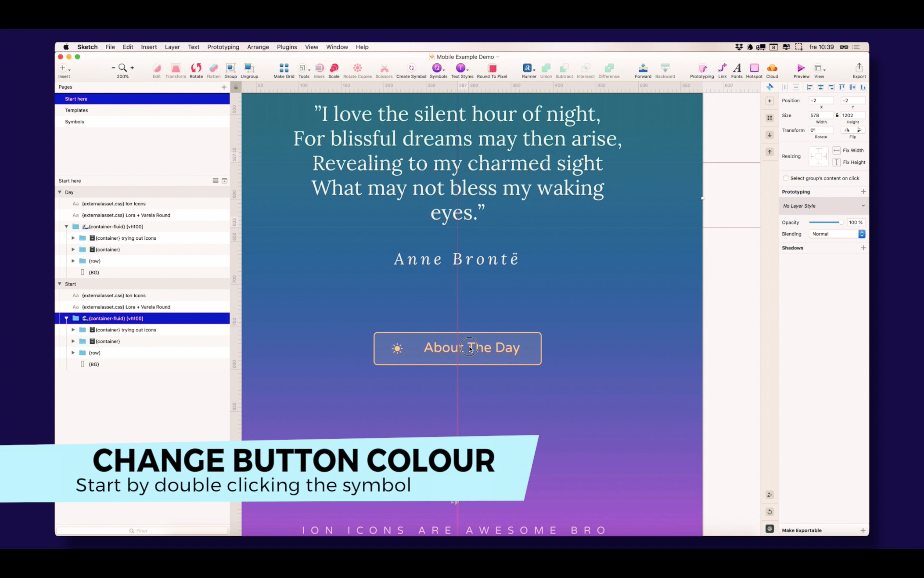This screenshot has width=924, height=578.
Task: Open the Layer menu
Action: click(172, 47)
